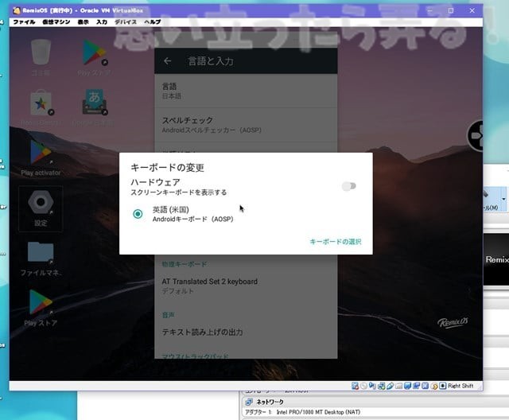
Task: Click the 物理キーボード section header
Action: click(185, 264)
